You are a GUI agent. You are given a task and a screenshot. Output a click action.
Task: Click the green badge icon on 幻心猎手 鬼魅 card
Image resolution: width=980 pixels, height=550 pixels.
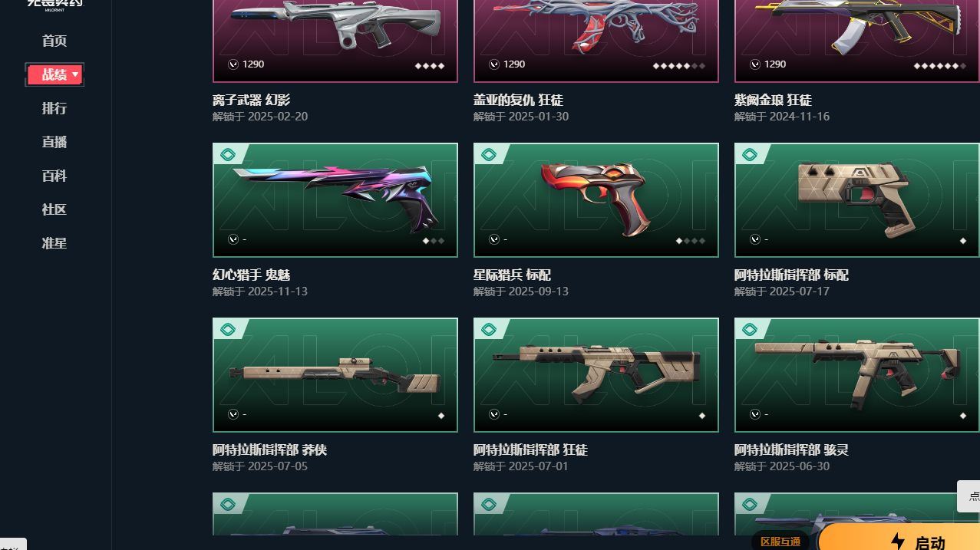coord(228,155)
